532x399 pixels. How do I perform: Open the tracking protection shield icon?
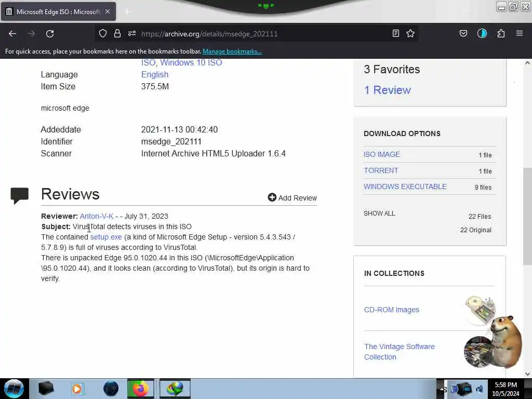pyautogui.click(x=103, y=33)
